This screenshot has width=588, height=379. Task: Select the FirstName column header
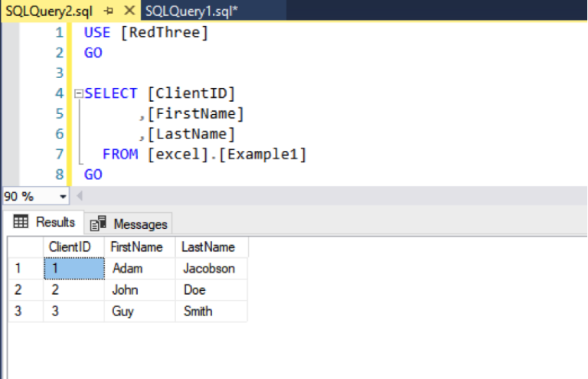pos(139,247)
